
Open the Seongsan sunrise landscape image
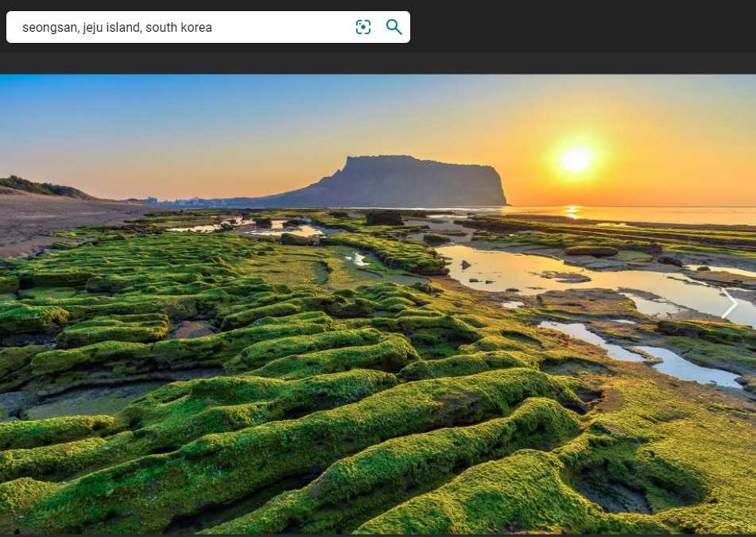coord(378,304)
